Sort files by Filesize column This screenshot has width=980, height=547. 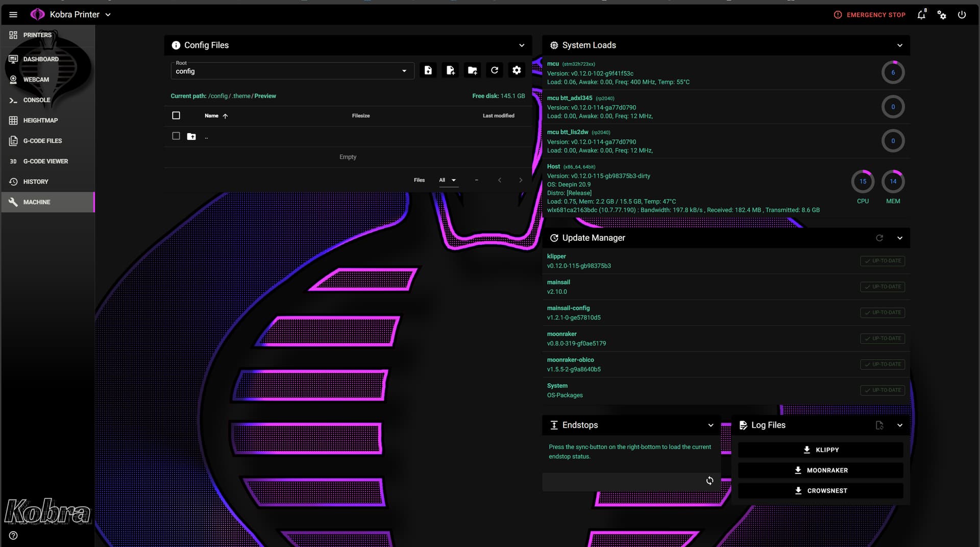tap(361, 116)
